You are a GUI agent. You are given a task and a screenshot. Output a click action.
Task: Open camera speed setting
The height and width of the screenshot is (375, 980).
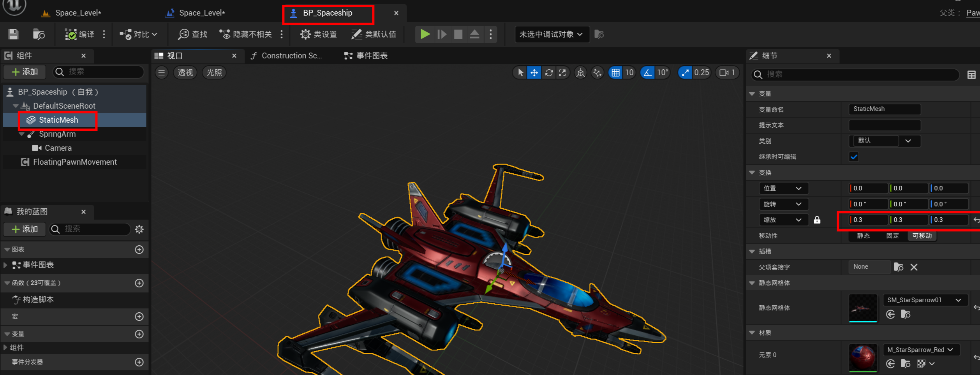[727, 72]
